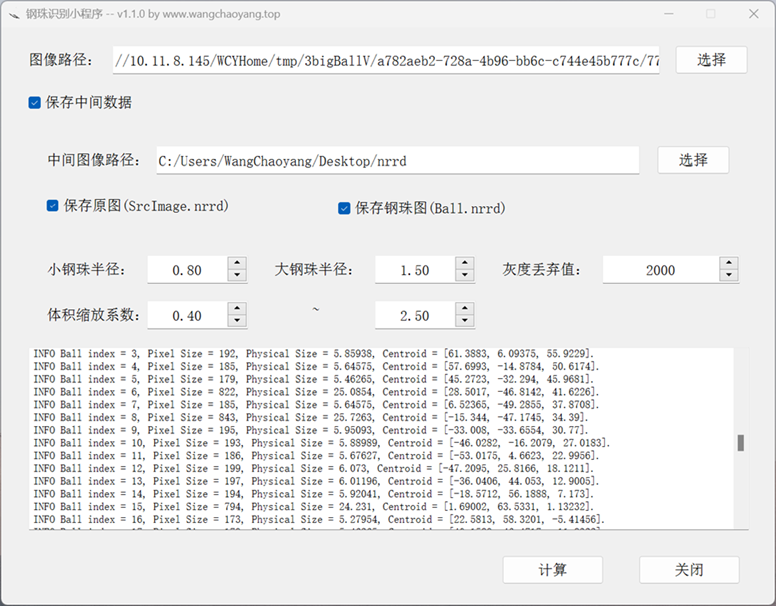Increase the 灰度丢弃值 with up arrow

(x=729, y=264)
